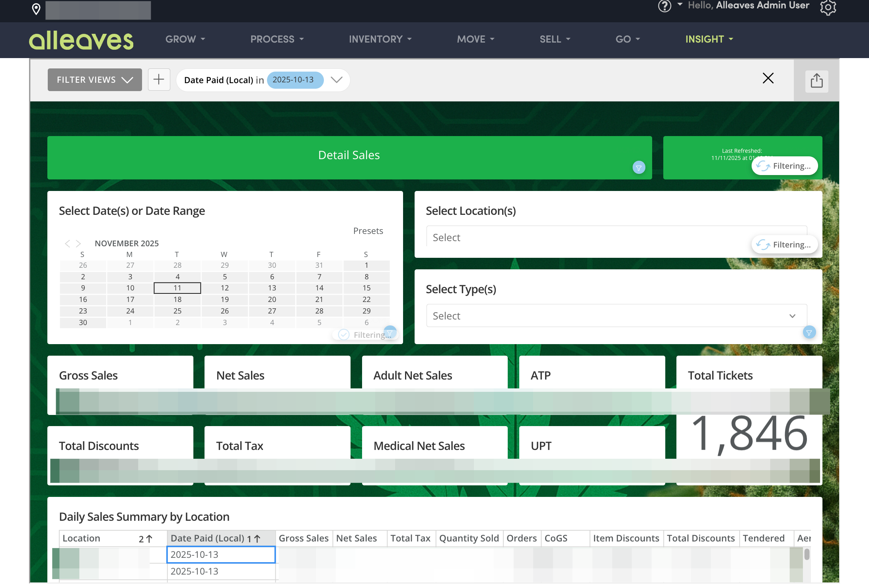Select November 11 in the calendar
869x588 pixels.
177,288
